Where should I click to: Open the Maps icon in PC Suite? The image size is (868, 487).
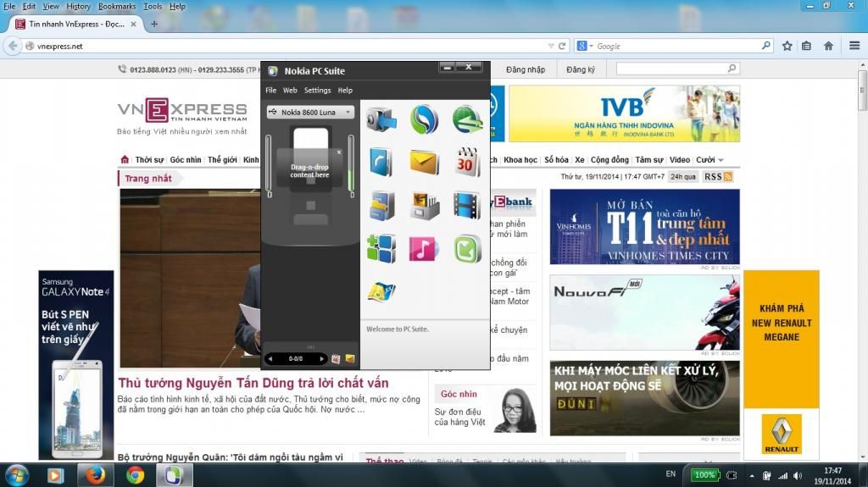[x=381, y=291]
